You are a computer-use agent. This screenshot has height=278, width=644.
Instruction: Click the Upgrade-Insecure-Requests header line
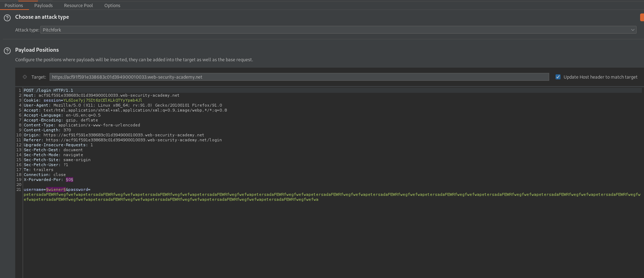pos(58,145)
